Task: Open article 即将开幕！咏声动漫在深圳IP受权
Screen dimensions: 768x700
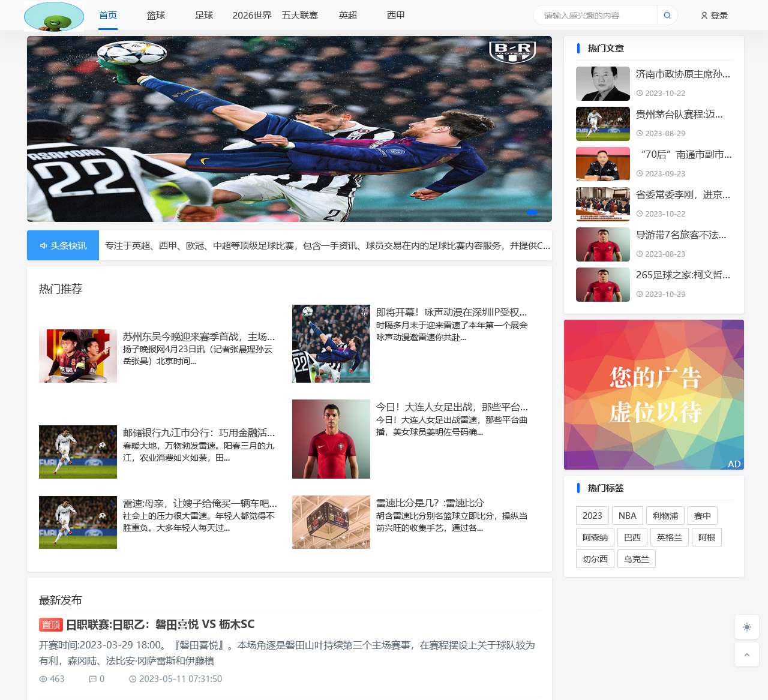Action: pyautogui.click(x=452, y=312)
